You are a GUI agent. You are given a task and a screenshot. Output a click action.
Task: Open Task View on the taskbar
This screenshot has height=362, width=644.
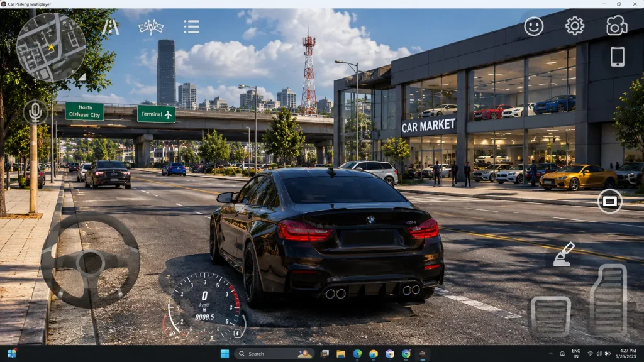pos(325,354)
